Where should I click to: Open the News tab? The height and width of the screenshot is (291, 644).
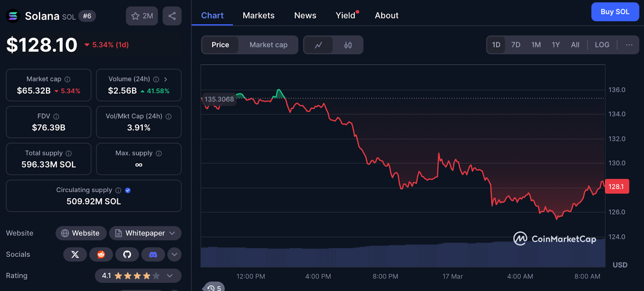click(x=305, y=16)
